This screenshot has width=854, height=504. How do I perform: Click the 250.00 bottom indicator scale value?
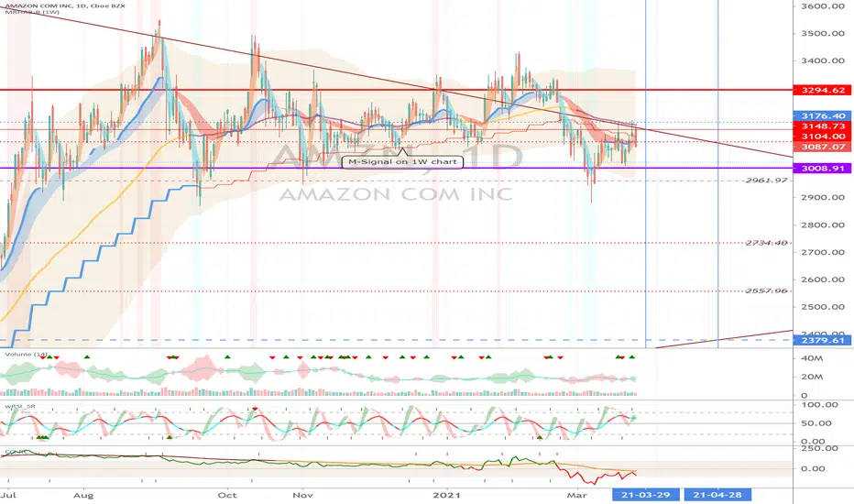[819, 448]
